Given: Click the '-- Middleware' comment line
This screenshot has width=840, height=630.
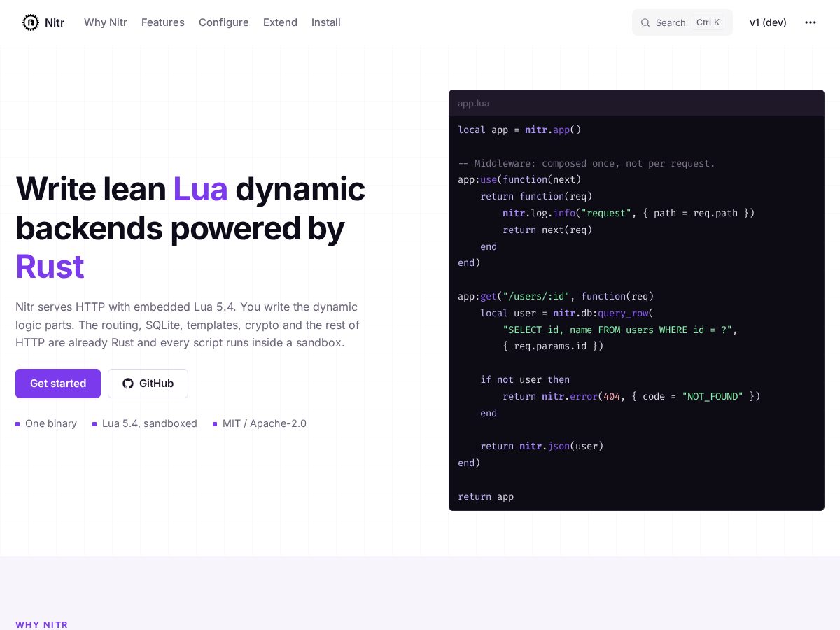Looking at the screenshot, I should pyautogui.click(x=587, y=163).
